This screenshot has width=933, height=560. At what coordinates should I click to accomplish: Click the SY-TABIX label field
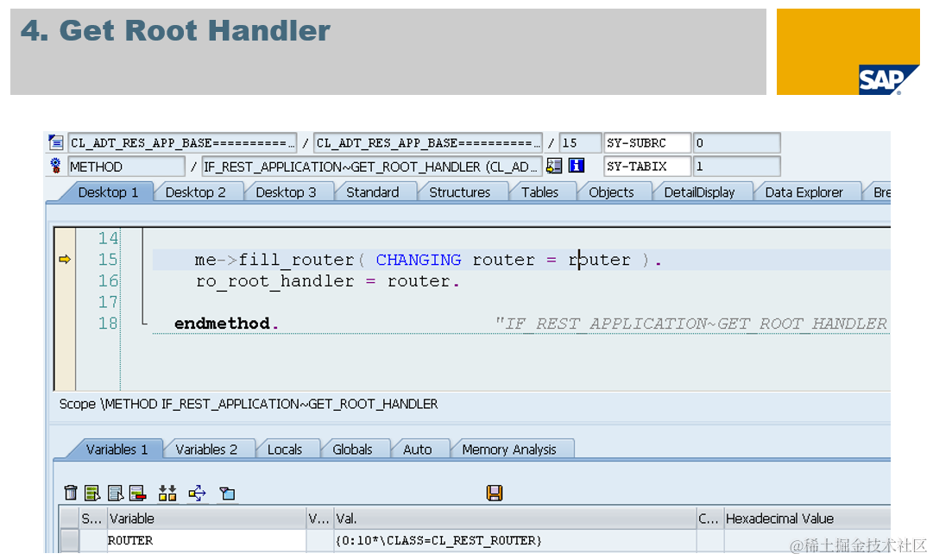pos(647,167)
